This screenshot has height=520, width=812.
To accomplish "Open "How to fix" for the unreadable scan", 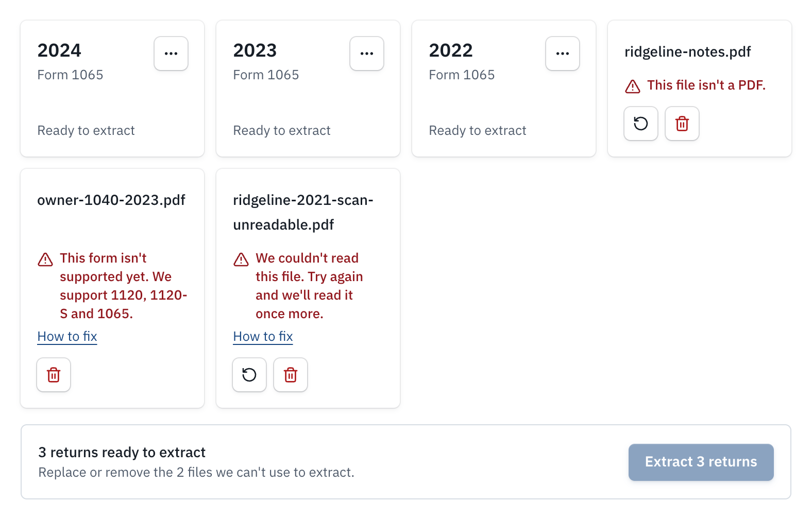I will pyautogui.click(x=263, y=336).
